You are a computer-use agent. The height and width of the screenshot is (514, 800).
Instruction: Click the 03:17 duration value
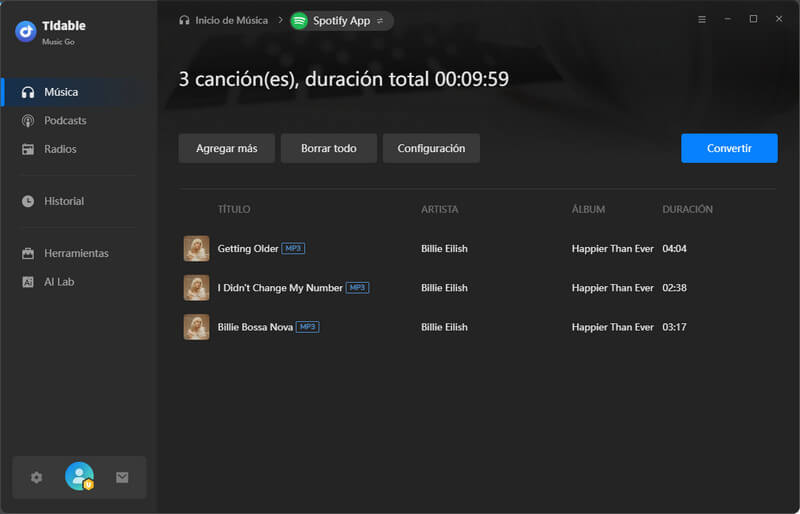(x=674, y=327)
